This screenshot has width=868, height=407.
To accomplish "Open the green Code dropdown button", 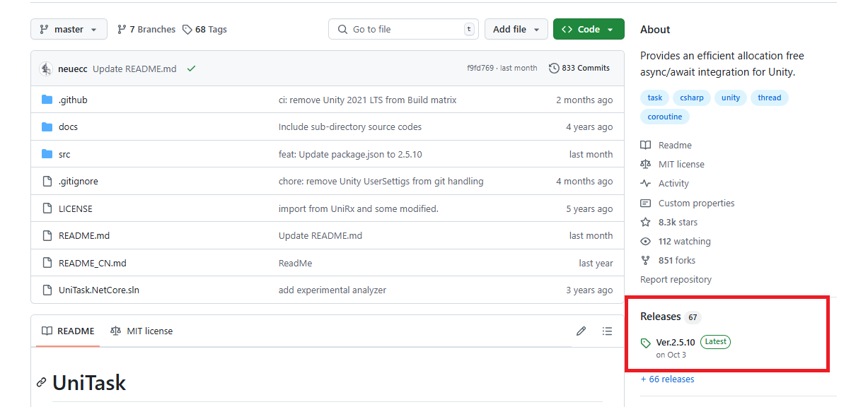I will pos(589,29).
